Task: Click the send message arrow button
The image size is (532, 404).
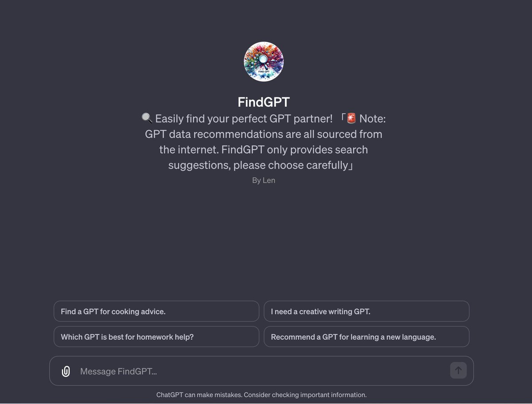Action: tap(458, 370)
